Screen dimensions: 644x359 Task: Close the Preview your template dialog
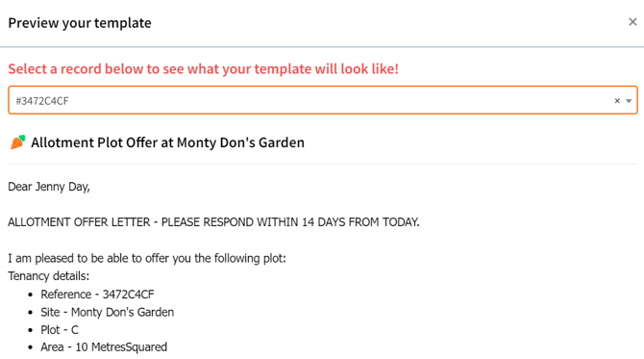pyautogui.click(x=632, y=22)
